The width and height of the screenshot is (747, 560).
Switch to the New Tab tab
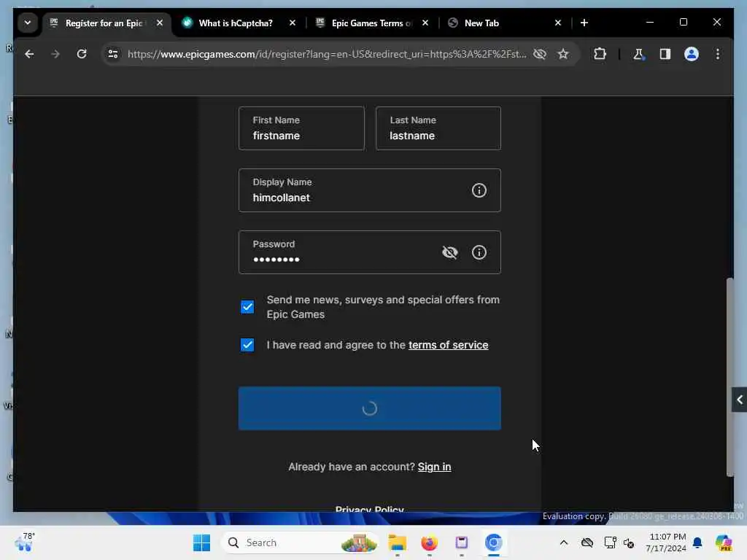pyautogui.click(x=481, y=23)
